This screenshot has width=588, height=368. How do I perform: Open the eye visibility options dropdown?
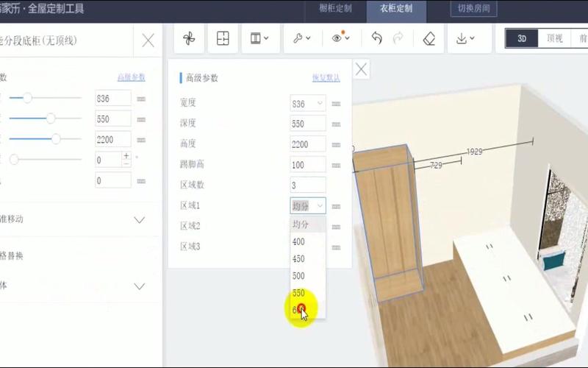coord(340,39)
